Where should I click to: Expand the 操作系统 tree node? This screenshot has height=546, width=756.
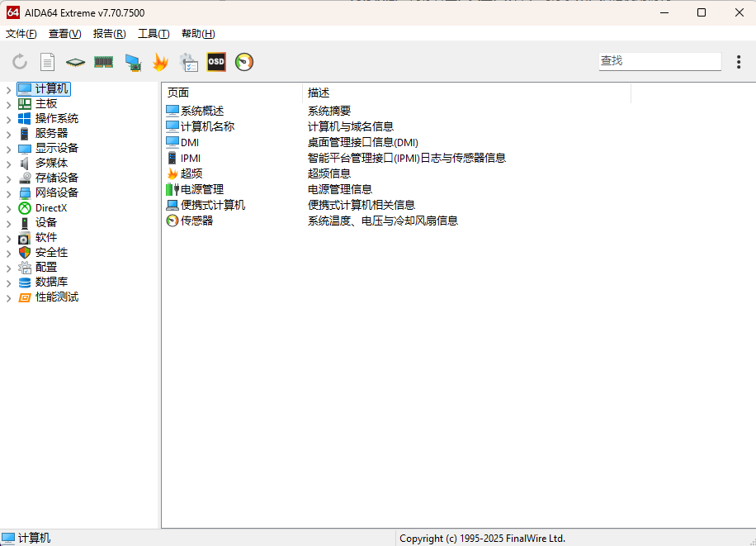8,120
